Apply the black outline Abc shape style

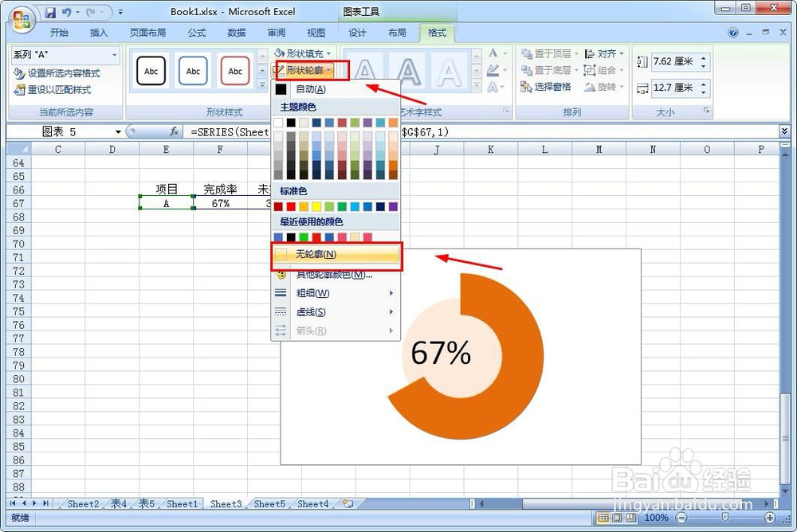point(151,71)
